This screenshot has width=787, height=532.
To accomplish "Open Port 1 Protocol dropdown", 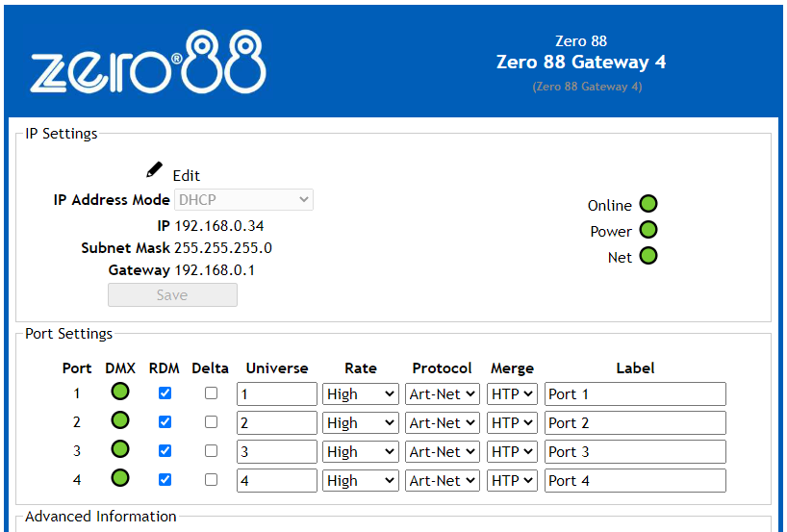I will click(443, 394).
